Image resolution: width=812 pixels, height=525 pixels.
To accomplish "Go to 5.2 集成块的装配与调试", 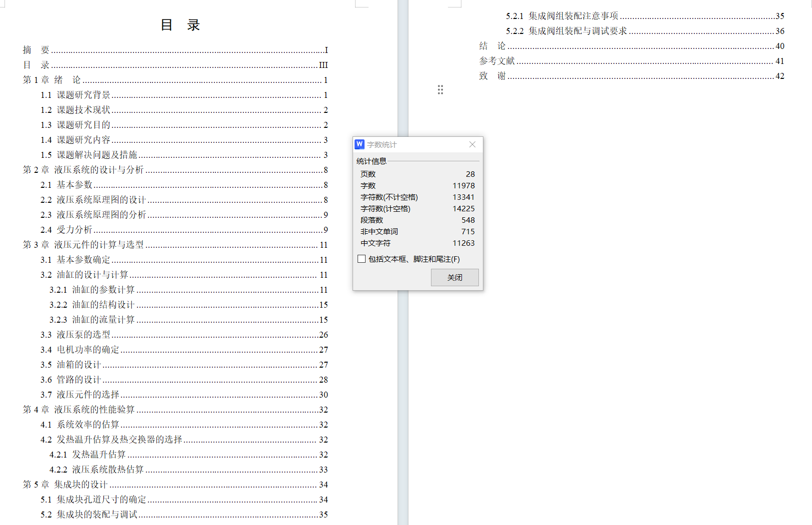I will (184, 515).
